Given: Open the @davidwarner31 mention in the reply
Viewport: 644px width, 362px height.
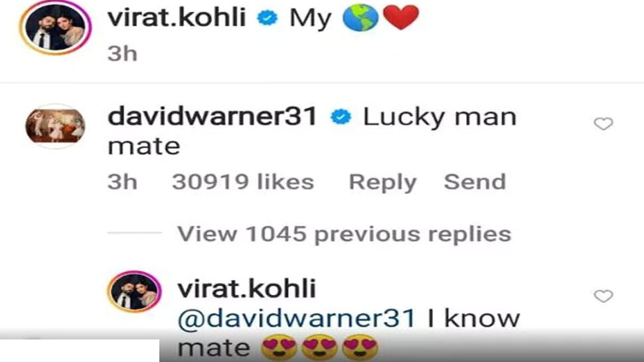Looking at the screenshot, I should tap(297, 318).
